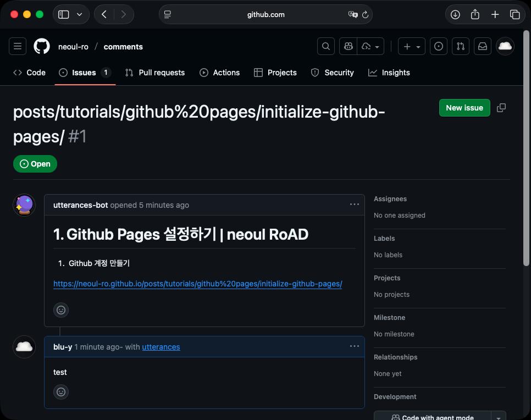Copy issue link with copy icon
The width and height of the screenshot is (531, 420).
(501, 108)
